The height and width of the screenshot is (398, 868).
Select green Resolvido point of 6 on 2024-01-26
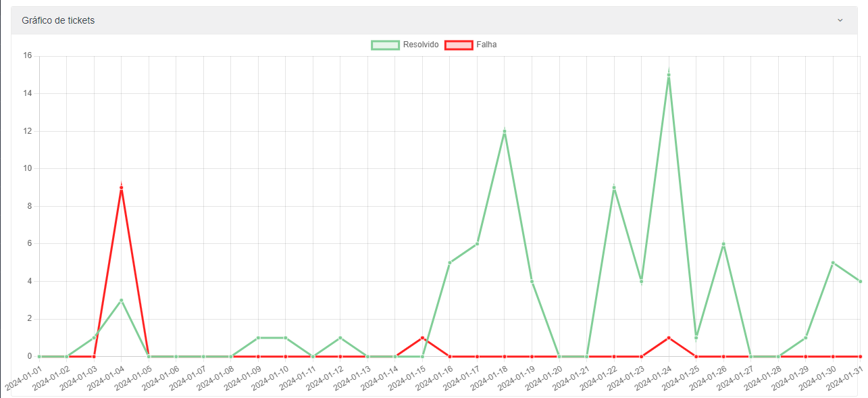(723, 243)
